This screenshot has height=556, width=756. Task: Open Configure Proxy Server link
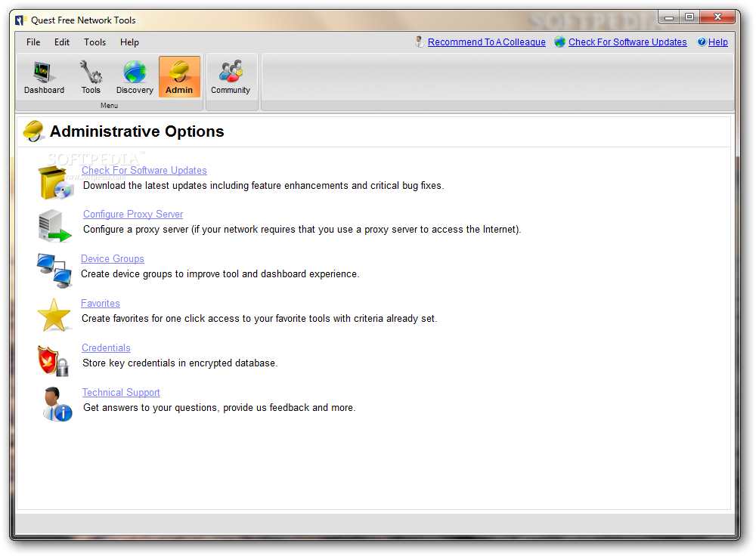(133, 214)
